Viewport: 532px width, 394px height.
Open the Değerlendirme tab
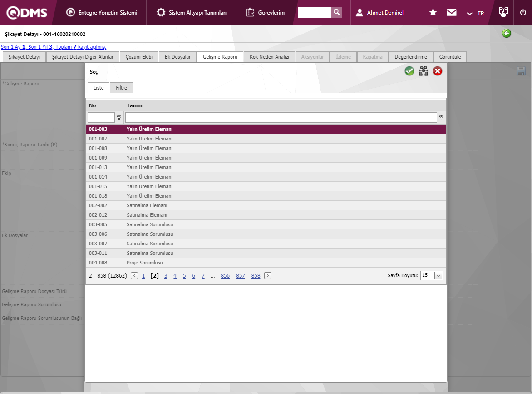tap(411, 57)
